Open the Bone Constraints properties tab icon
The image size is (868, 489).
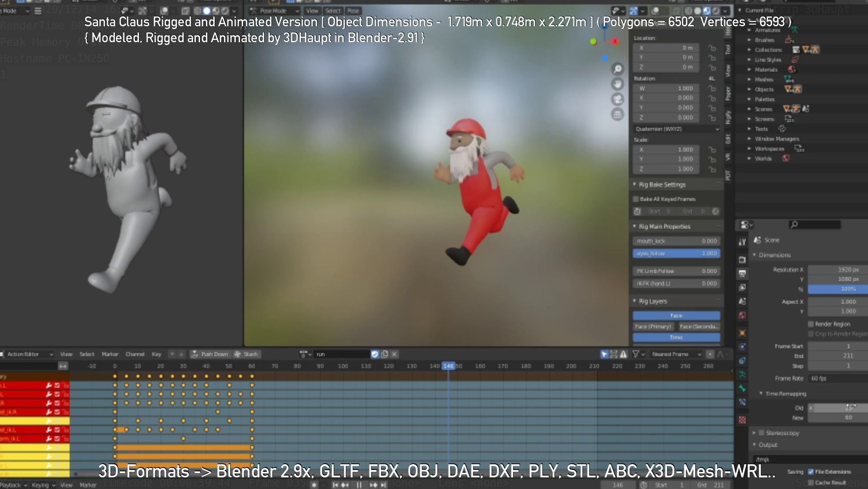click(x=742, y=402)
